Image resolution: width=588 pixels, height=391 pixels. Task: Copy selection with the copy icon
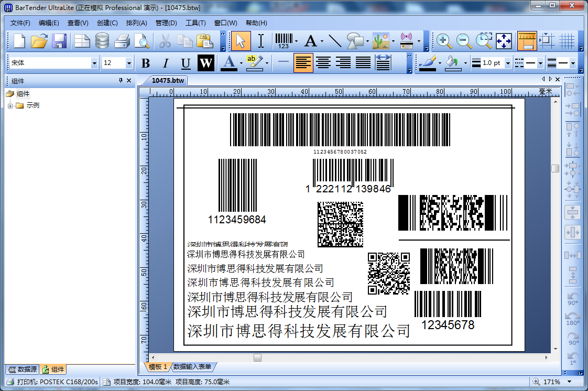click(x=185, y=41)
